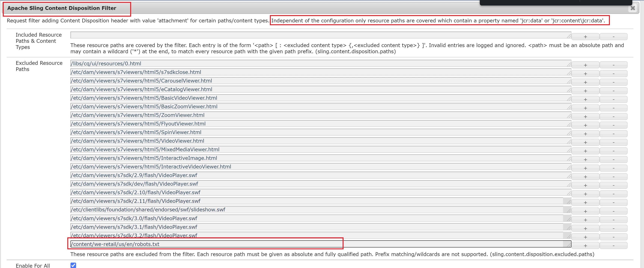Close the Content Disposition Filter dialog
The width and height of the screenshot is (644, 268).
(x=632, y=8)
